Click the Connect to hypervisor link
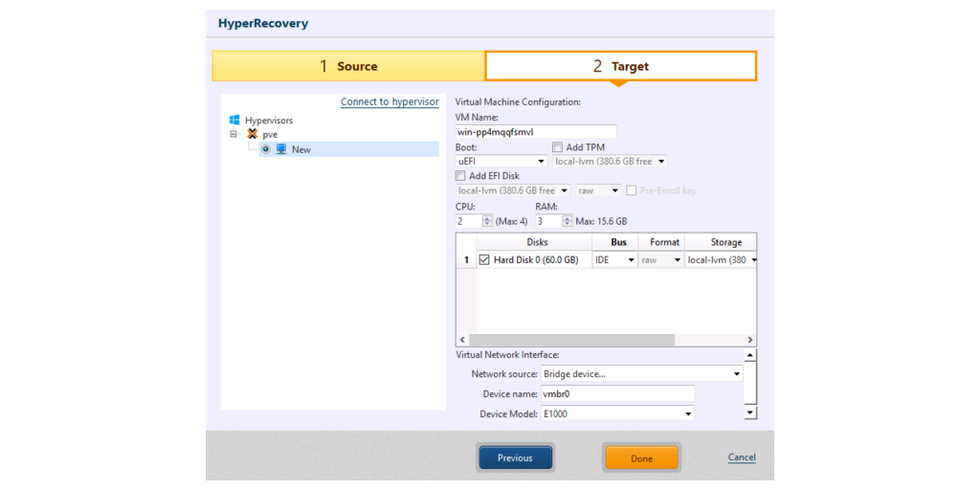The image size is (980, 490). [x=390, y=102]
